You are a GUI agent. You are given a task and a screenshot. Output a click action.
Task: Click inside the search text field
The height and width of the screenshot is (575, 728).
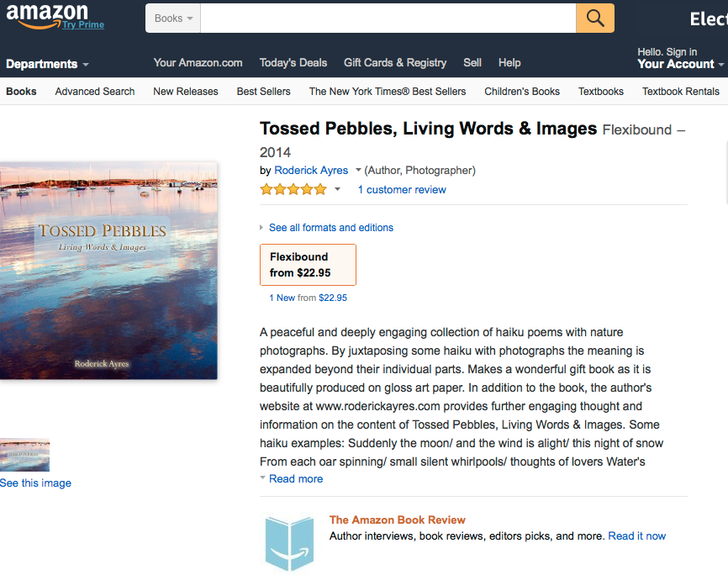click(x=388, y=18)
